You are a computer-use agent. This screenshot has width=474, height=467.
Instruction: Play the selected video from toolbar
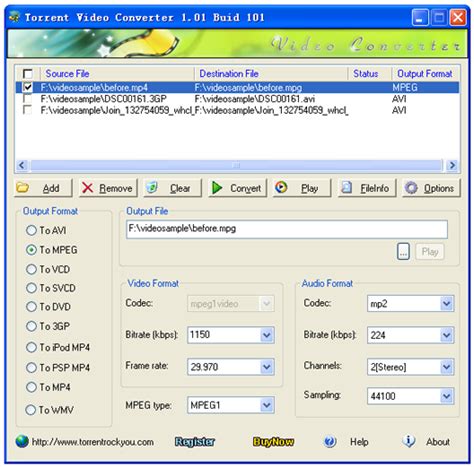302,188
